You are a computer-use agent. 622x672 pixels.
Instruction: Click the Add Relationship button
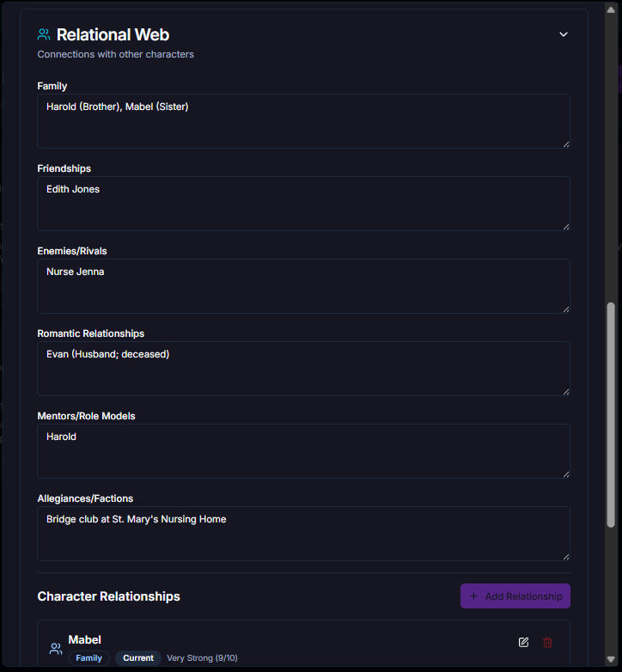(515, 596)
